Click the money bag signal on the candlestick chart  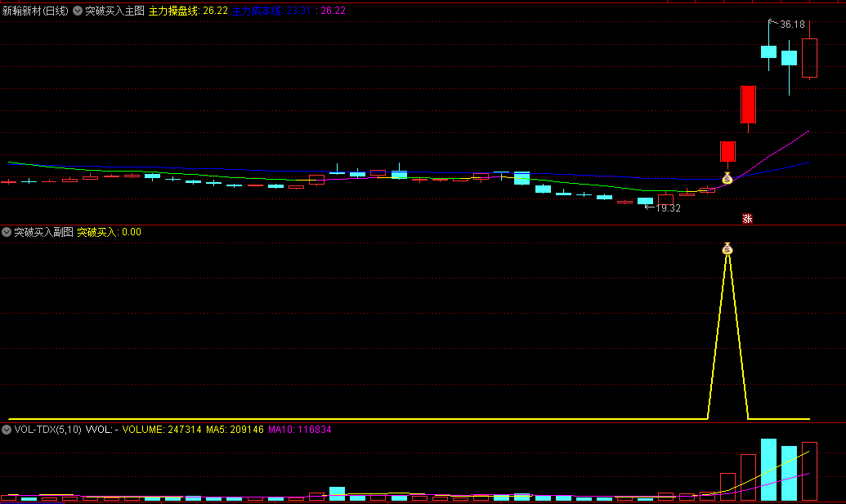pyautogui.click(x=727, y=178)
